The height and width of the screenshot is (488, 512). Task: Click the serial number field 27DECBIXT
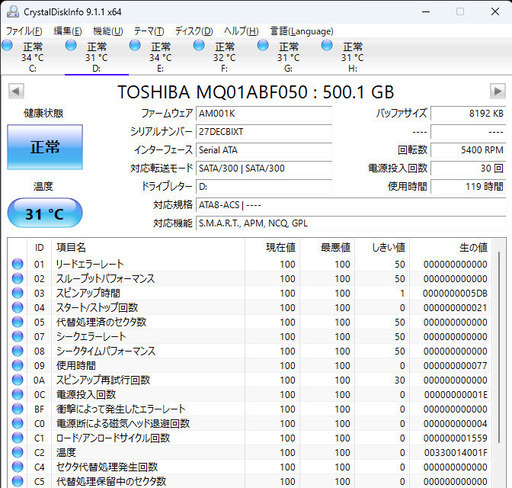pos(264,132)
